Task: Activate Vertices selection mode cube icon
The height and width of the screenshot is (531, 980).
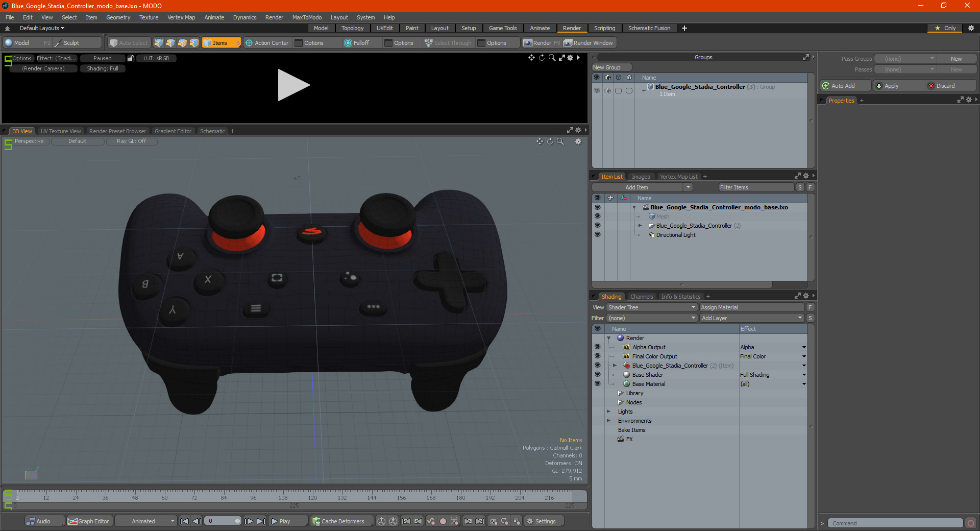Action: 159,43
